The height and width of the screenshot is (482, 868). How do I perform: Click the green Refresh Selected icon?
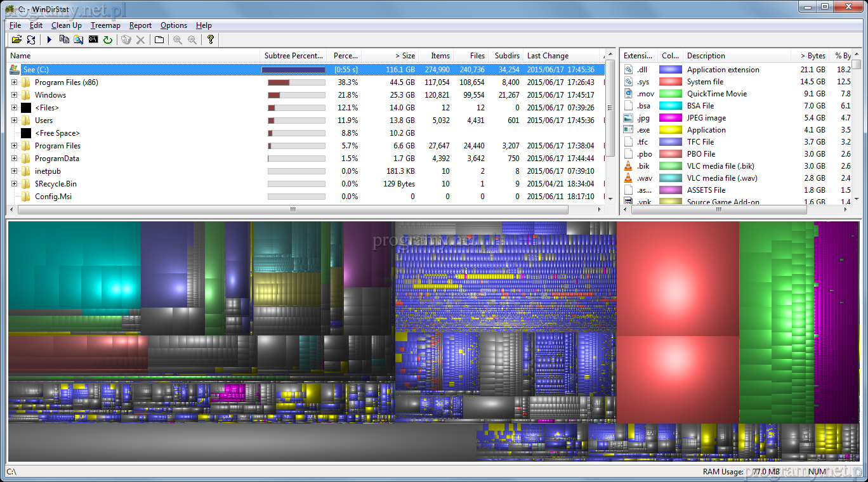(x=108, y=40)
